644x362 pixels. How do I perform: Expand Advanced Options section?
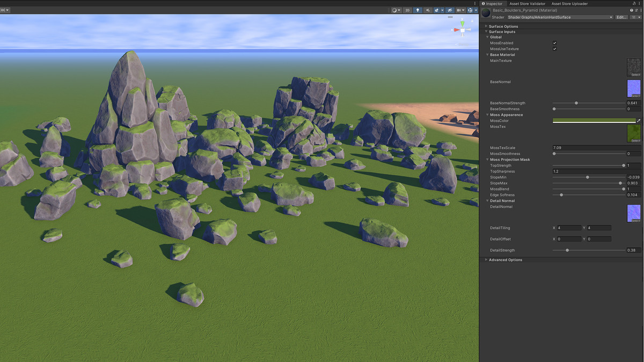pyautogui.click(x=486, y=260)
